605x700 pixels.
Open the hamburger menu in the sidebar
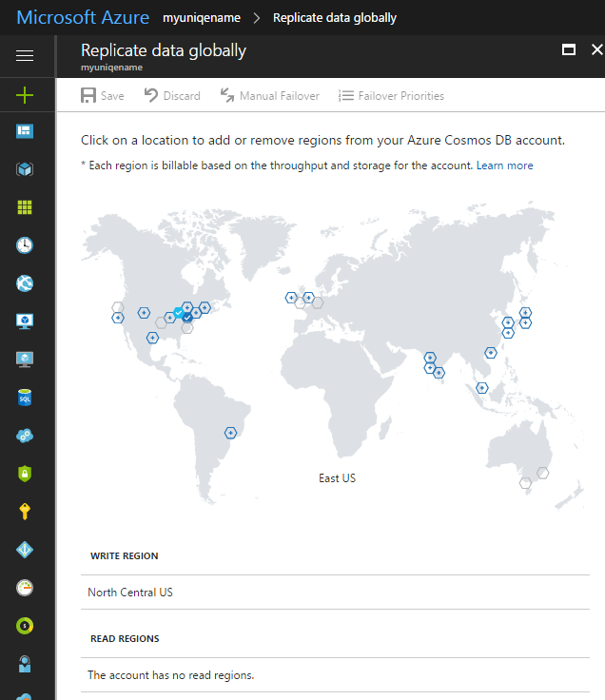coord(25,55)
